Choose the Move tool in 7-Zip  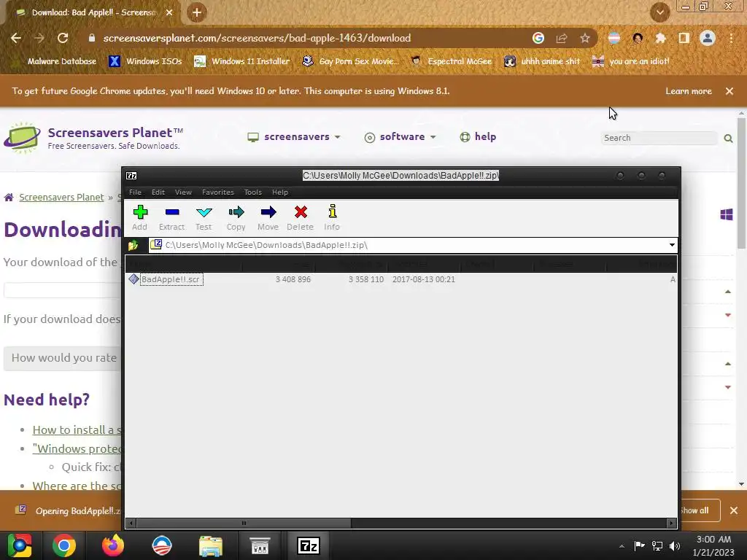(268, 217)
